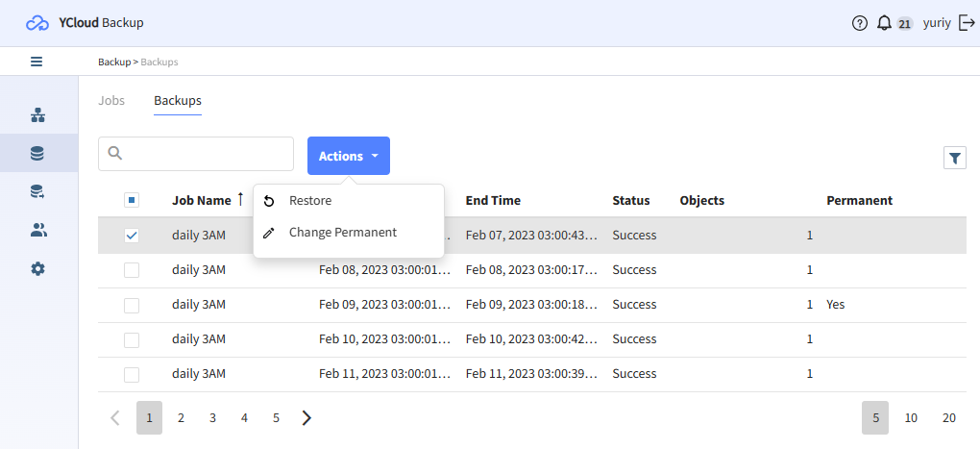
Task: Select Change Permanent menu option
Action: coord(342,233)
